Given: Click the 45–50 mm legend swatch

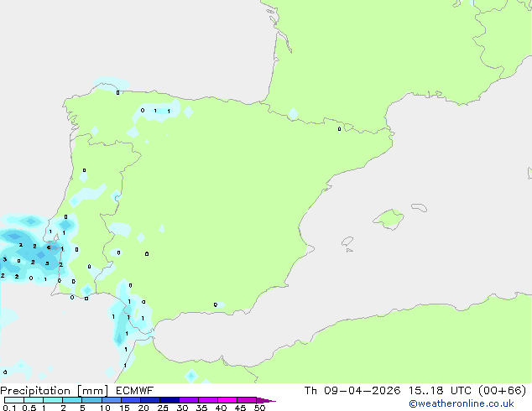Looking at the screenshot, I should 247,400.
